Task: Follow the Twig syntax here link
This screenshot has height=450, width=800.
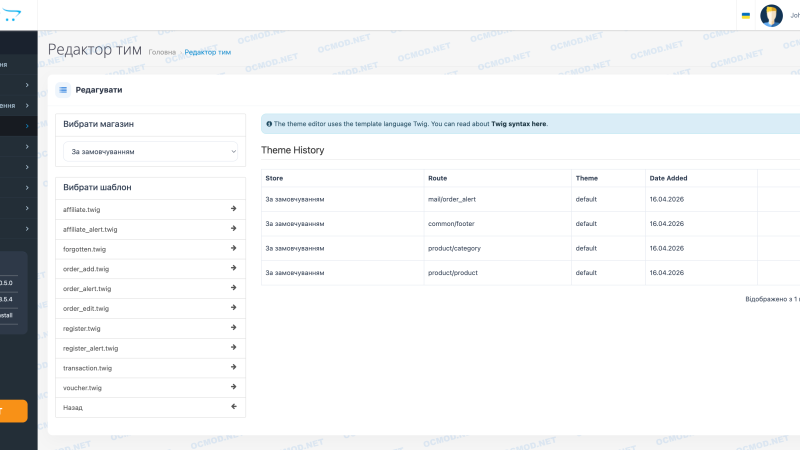Action: 518,124
